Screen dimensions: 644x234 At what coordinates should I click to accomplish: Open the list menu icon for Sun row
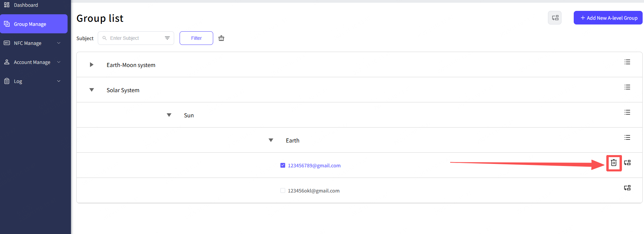pyautogui.click(x=627, y=112)
